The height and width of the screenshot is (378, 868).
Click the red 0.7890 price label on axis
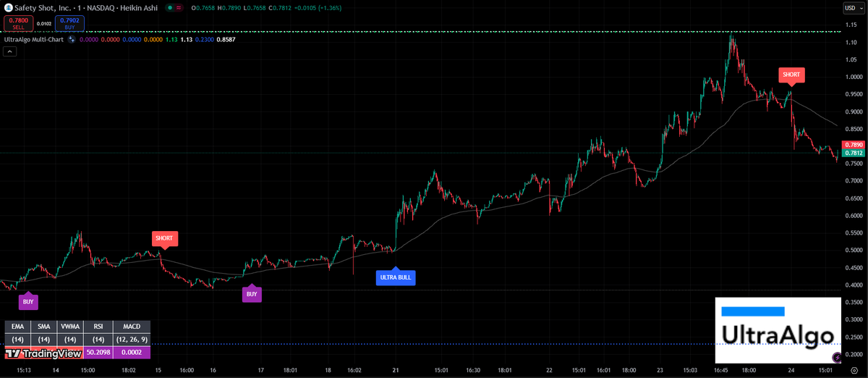(x=854, y=145)
